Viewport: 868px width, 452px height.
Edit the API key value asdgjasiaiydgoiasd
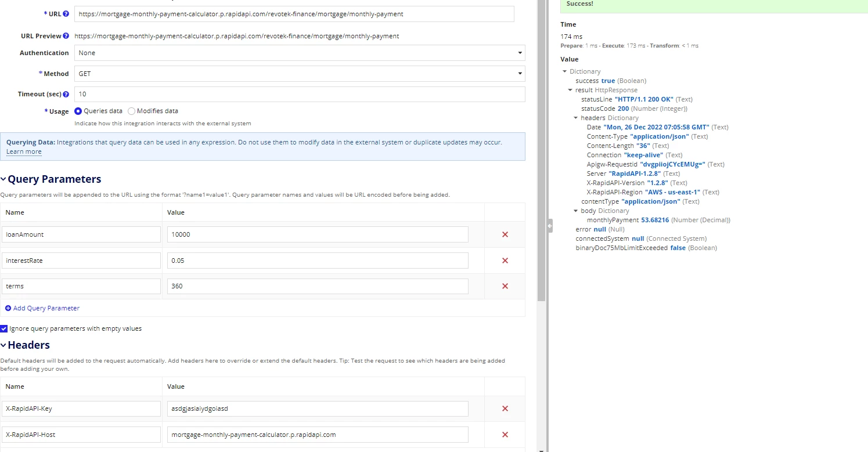pos(318,408)
